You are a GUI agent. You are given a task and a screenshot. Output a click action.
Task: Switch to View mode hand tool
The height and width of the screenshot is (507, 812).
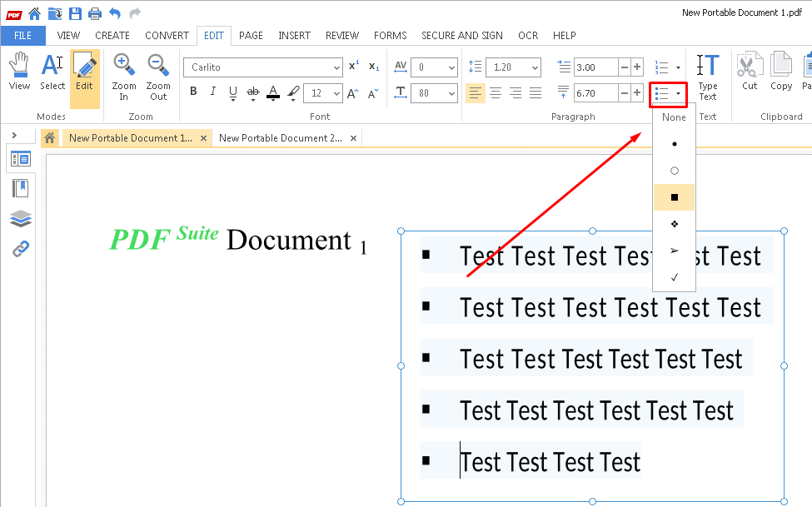click(x=19, y=72)
